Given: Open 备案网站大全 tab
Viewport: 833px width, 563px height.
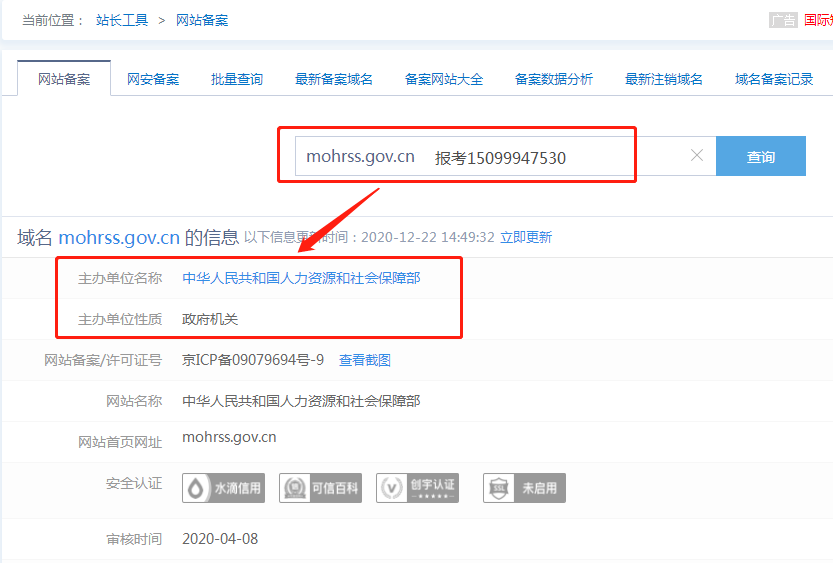Looking at the screenshot, I should [x=444, y=79].
